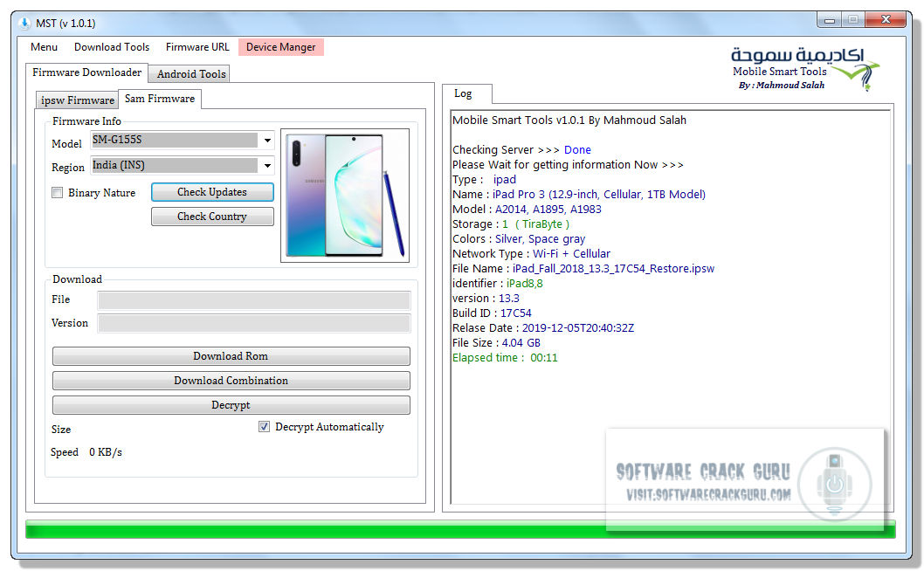Click the File input field
Viewport: 924px width, 571px height.
tap(254, 300)
